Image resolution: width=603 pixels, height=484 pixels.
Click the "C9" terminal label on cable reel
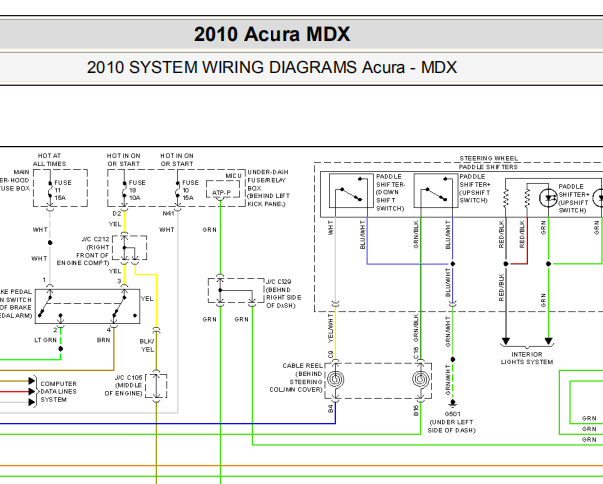click(331, 354)
